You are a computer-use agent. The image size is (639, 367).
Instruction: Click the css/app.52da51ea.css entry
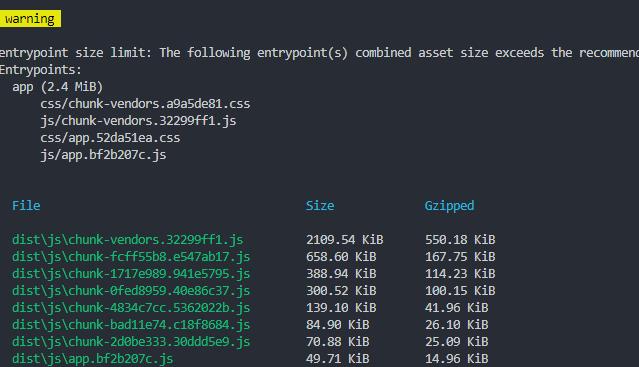pos(110,138)
